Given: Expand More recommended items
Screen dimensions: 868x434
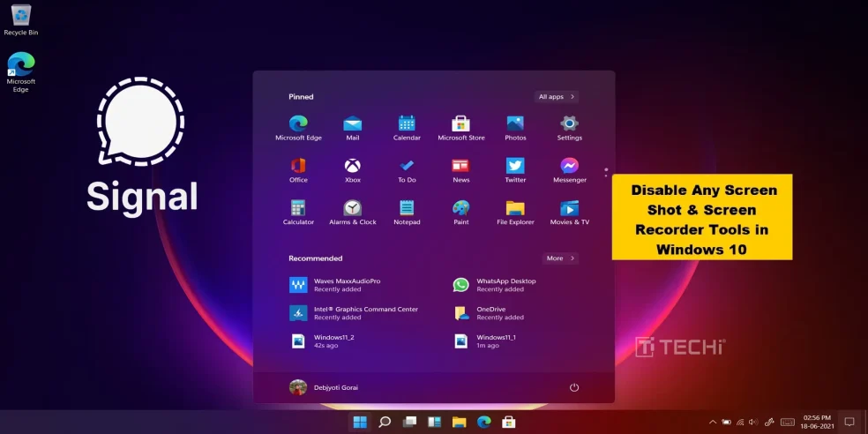Looking at the screenshot, I should [560, 258].
